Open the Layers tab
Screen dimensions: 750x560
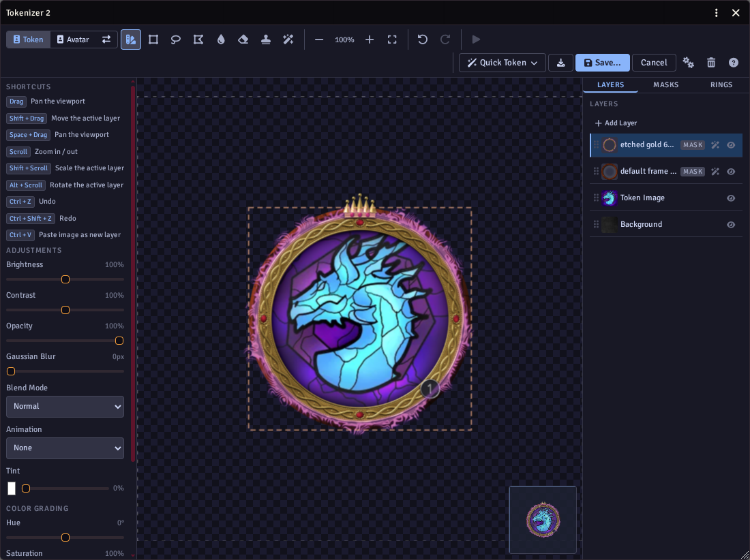pos(610,84)
